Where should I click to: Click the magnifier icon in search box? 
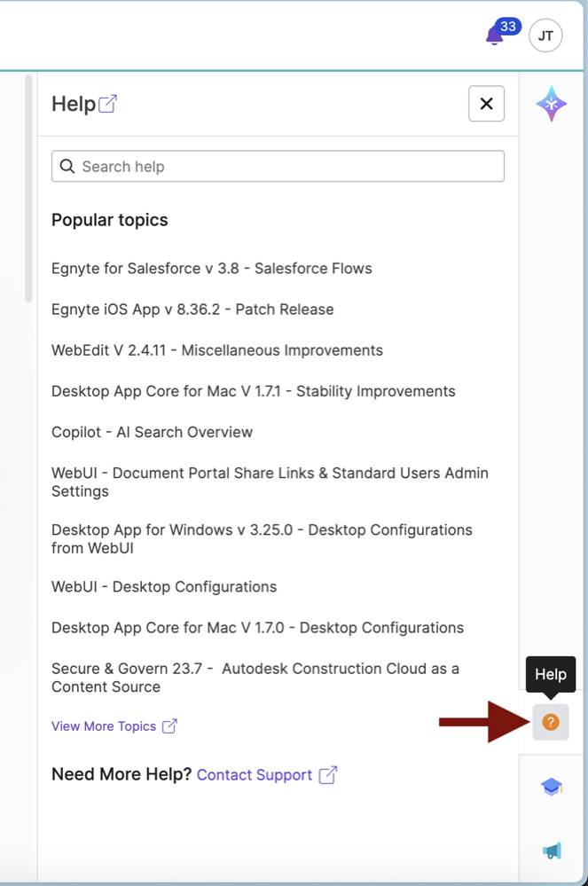click(x=67, y=166)
